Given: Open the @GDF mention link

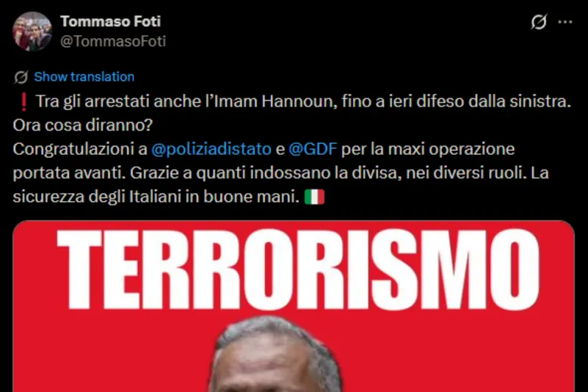Looking at the screenshot, I should pyautogui.click(x=313, y=149).
